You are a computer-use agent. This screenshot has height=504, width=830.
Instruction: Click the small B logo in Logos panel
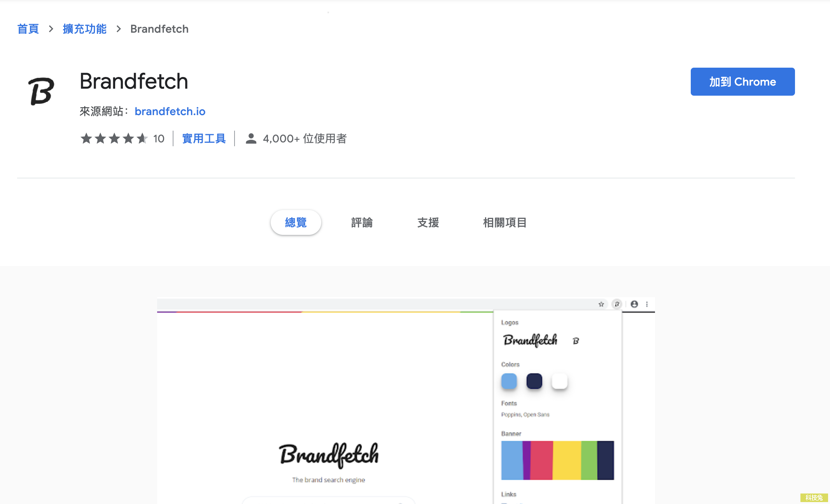point(576,341)
